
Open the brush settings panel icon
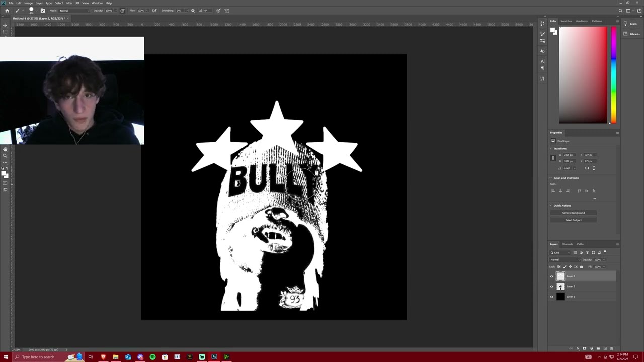42,10
